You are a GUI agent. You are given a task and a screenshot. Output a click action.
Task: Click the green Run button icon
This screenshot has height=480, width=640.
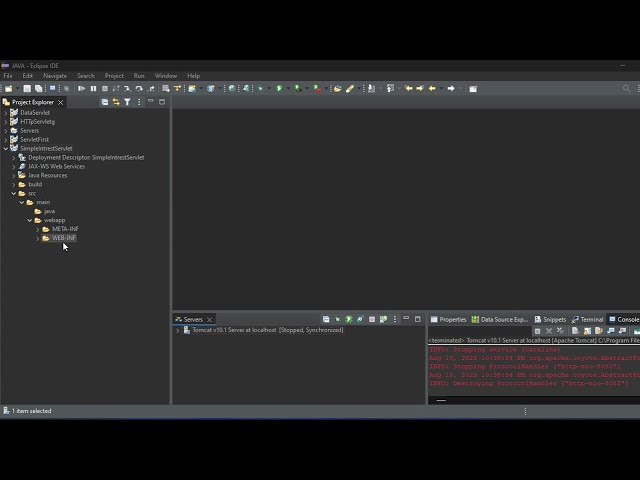[279, 88]
